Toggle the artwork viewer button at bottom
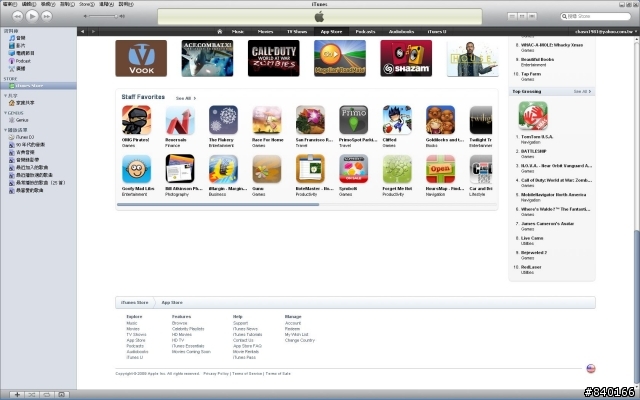640x400 pixels. point(61,395)
